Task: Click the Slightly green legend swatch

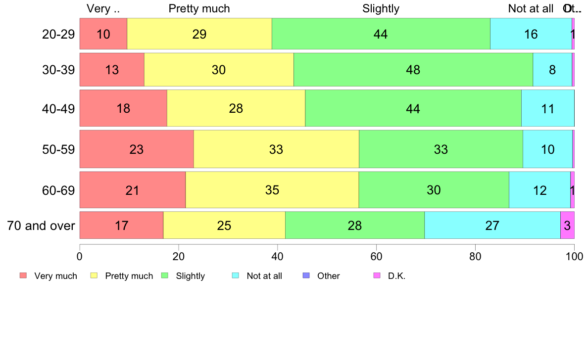Action: pyautogui.click(x=165, y=275)
